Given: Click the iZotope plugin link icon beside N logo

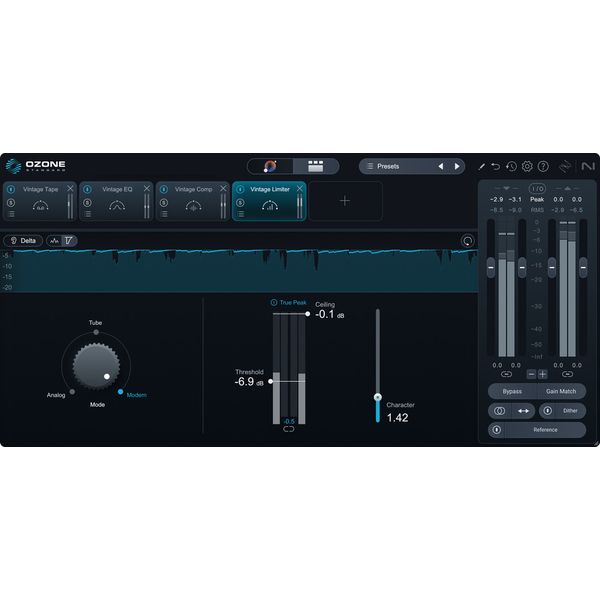Looking at the screenshot, I should click(565, 166).
